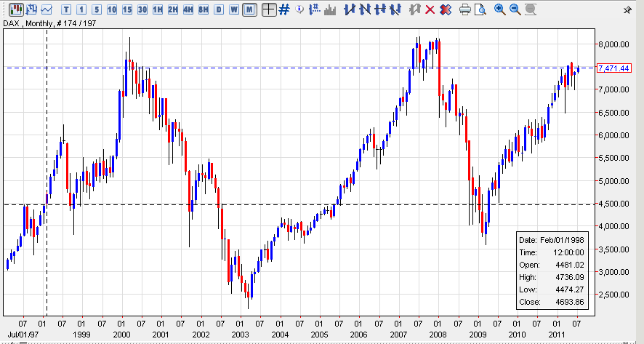This screenshot has width=644, height=344.
Task: Click the 7,471.44 current price label
Action: (x=613, y=68)
